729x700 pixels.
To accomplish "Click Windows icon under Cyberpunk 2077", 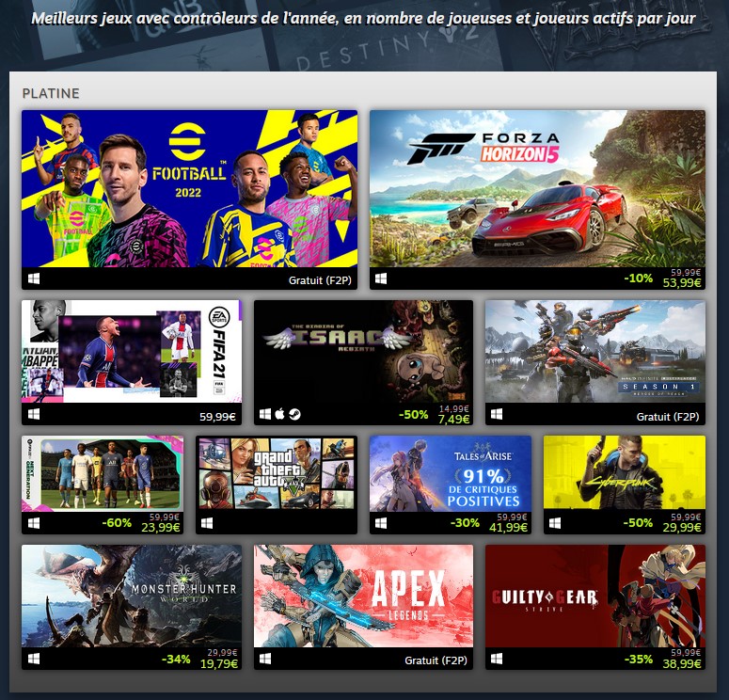I will pos(555,523).
